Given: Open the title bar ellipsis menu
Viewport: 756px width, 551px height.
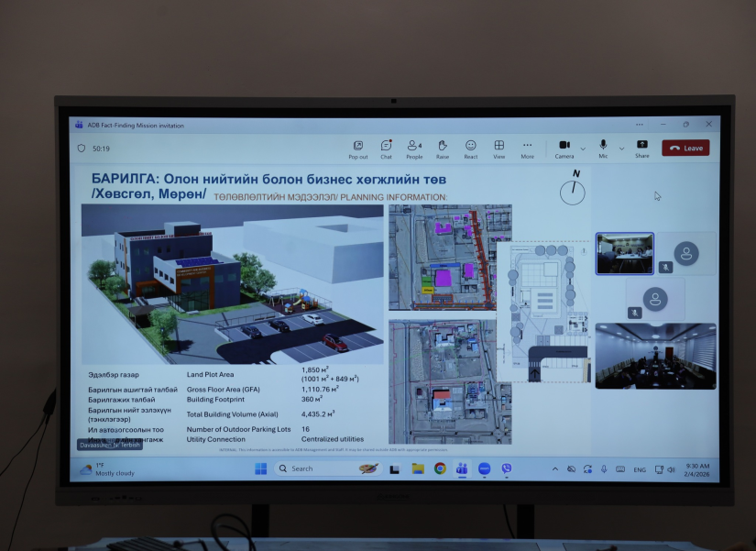Looking at the screenshot, I should [x=638, y=125].
